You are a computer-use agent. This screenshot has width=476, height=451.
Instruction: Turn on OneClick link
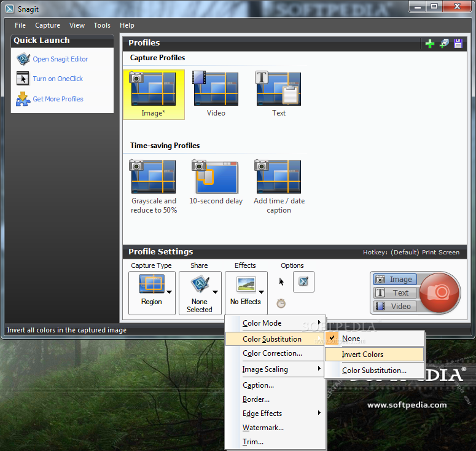[x=58, y=79]
